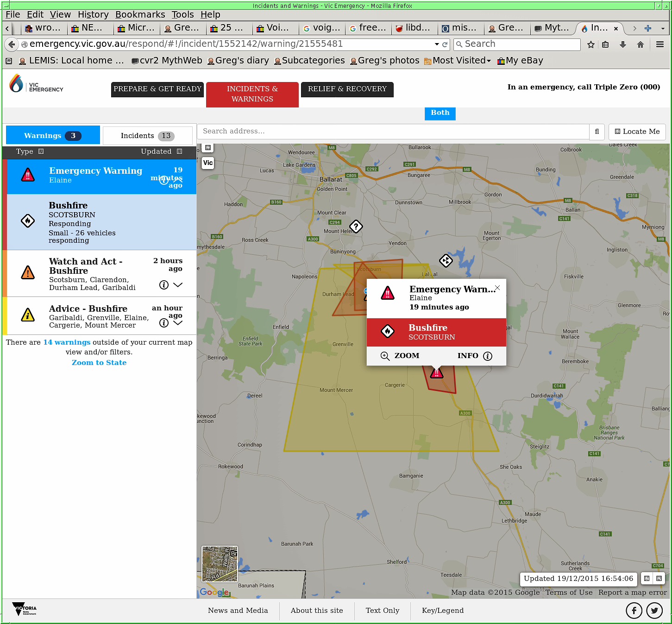This screenshot has width=672, height=624.
Task: Click the Zoom to State link
Action: click(x=99, y=363)
